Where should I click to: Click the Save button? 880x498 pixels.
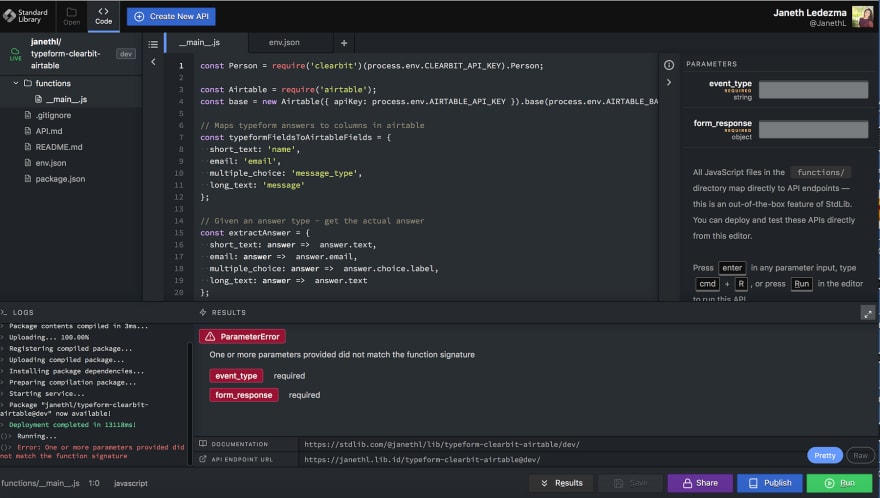[630, 483]
